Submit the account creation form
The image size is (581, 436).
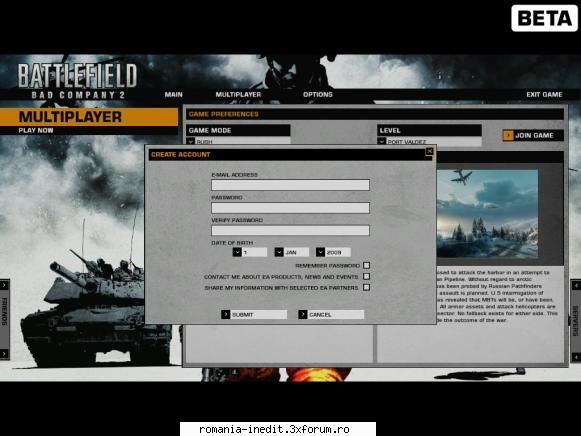pos(254,314)
